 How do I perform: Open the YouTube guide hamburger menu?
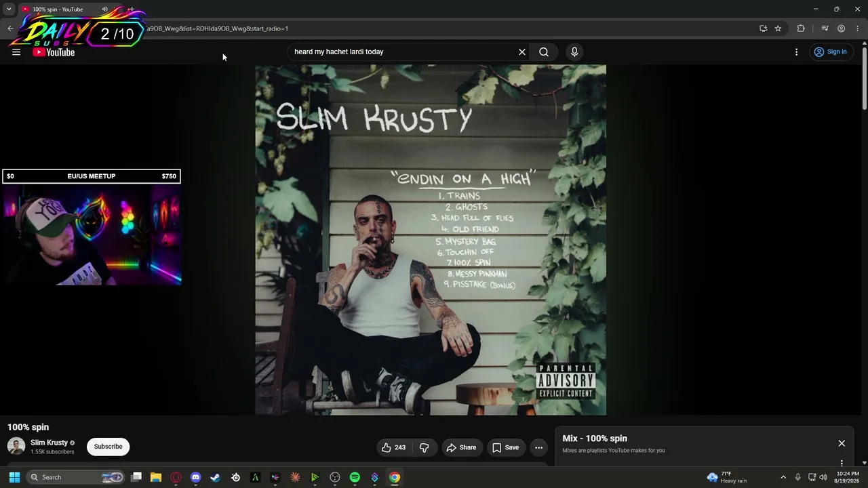click(x=16, y=52)
